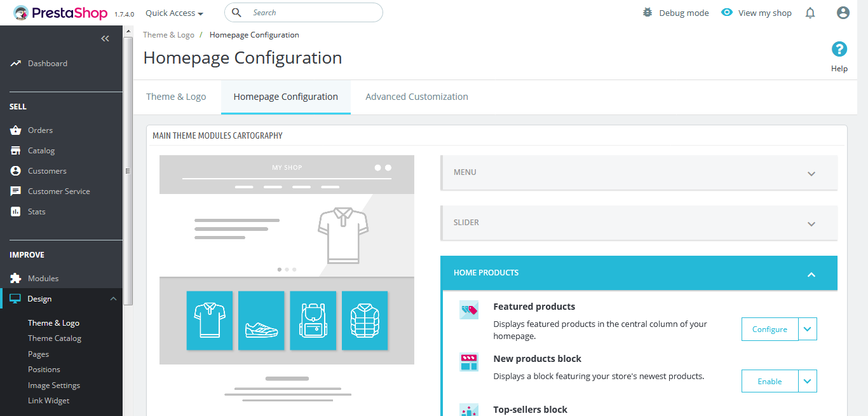Go to Customers in the sidebar
Viewport: 868px width, 416px height.
pos(47,171)
